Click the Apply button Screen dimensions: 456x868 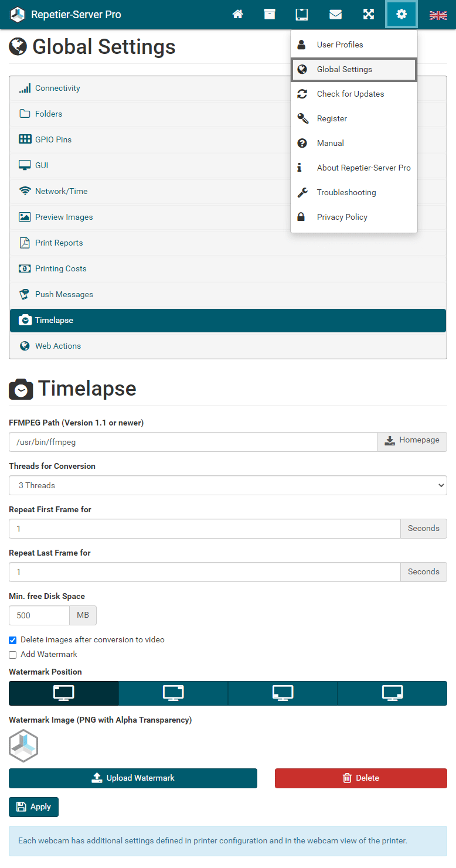click(33, 807)
